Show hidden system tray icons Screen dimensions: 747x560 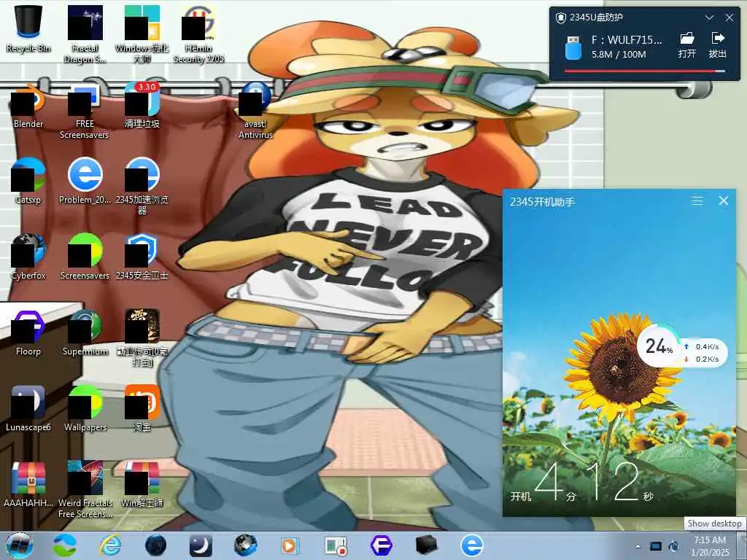(638, 547)
